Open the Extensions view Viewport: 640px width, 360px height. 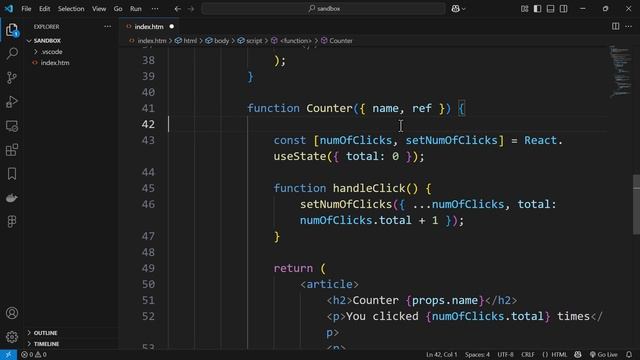click(x=12, y=150)
